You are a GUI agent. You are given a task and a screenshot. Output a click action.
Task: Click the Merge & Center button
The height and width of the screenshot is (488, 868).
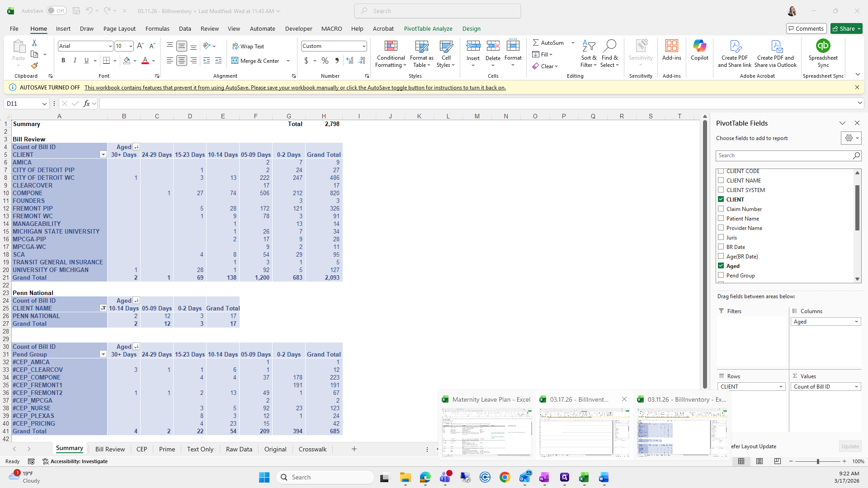[x=256, y=61]
